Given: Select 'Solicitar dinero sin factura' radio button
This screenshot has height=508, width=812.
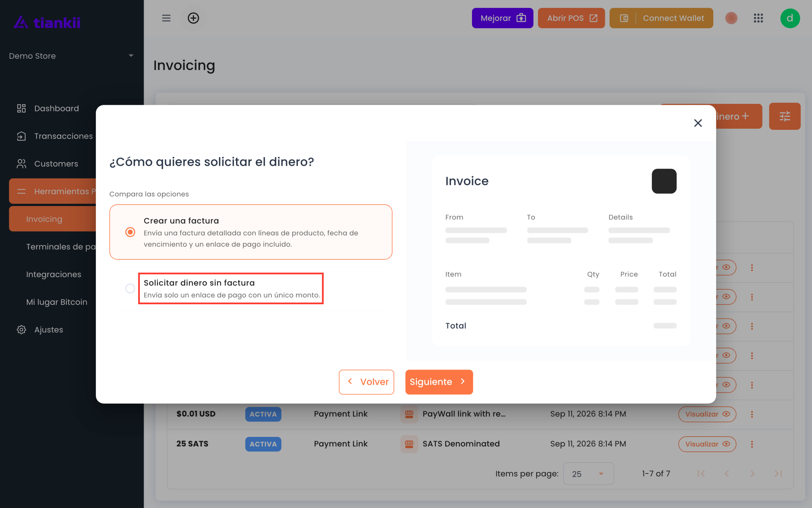Looking at the screenshot, I should [130, 289].
